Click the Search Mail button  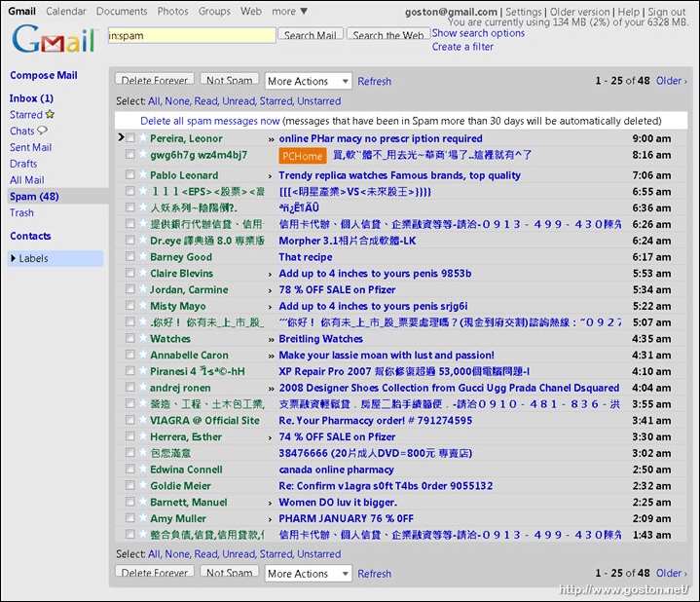[x=311, y=34]
